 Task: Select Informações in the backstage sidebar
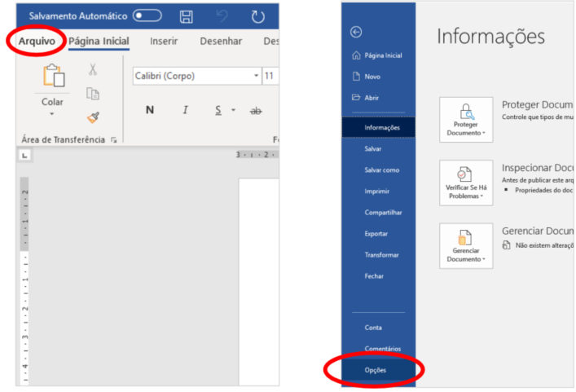point(378,127)
